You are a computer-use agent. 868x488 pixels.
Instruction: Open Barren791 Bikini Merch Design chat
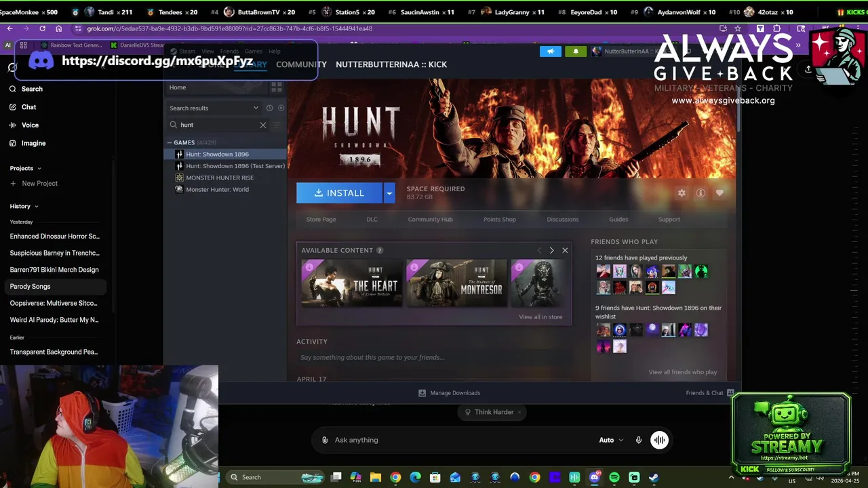tap(54, 270)
